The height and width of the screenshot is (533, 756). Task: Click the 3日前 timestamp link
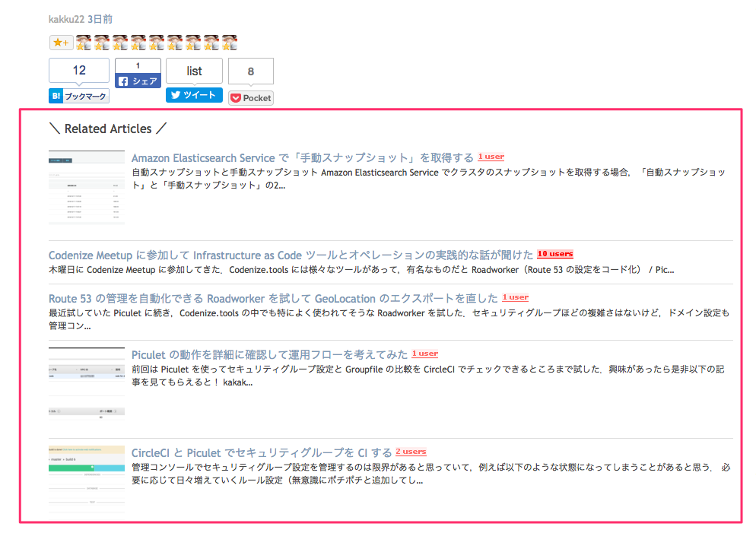click(x=101, y=19)
